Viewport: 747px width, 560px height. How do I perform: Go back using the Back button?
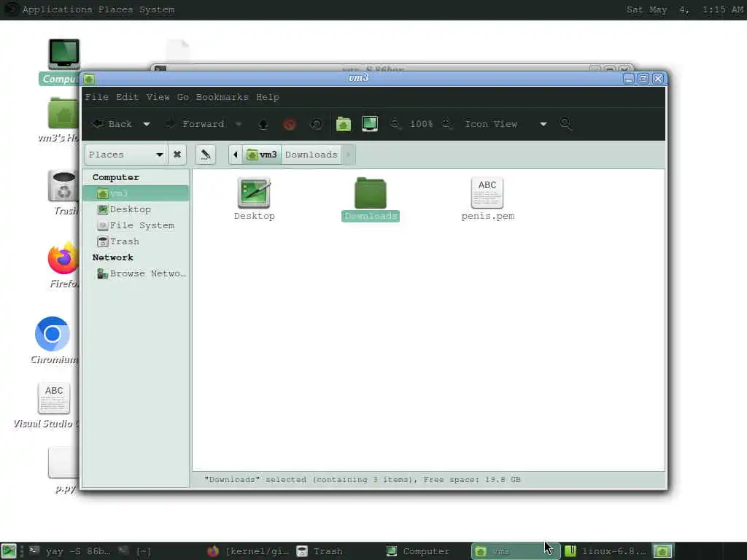(x=112, y=124)
